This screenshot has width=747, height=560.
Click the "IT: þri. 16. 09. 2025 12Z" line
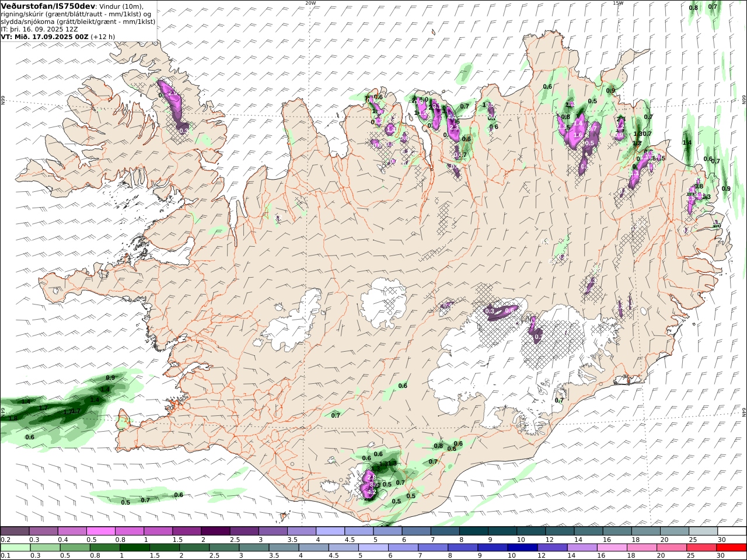39,29
